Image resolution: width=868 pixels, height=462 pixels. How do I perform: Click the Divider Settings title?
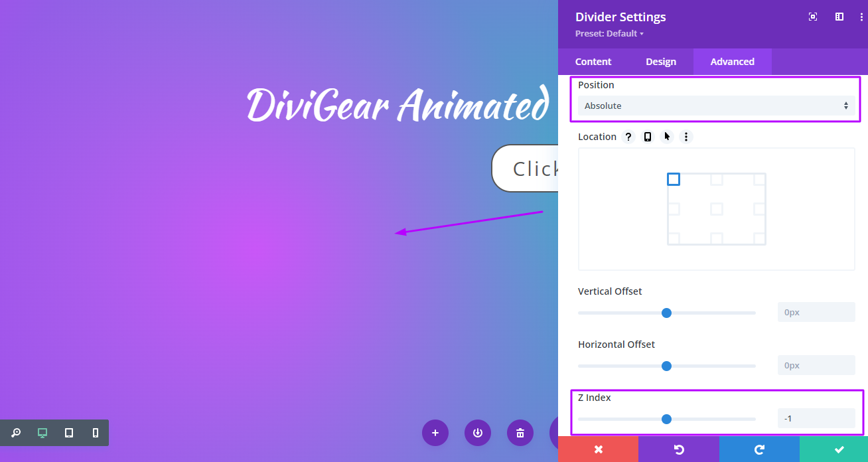[x=620, y=17]
